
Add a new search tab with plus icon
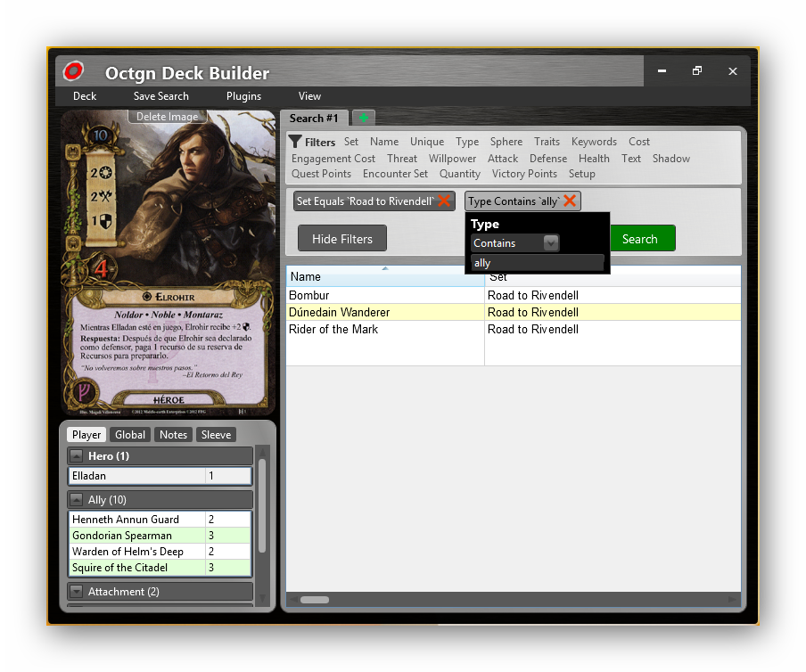pos(364,118)
